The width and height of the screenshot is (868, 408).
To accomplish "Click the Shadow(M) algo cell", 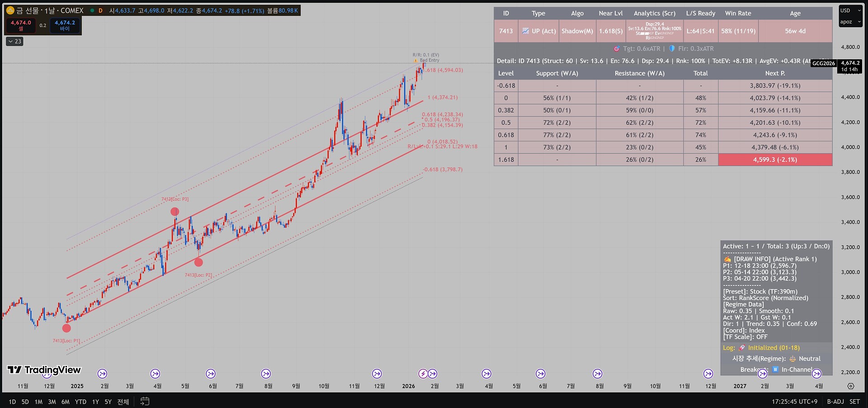I will click(577, 31).
